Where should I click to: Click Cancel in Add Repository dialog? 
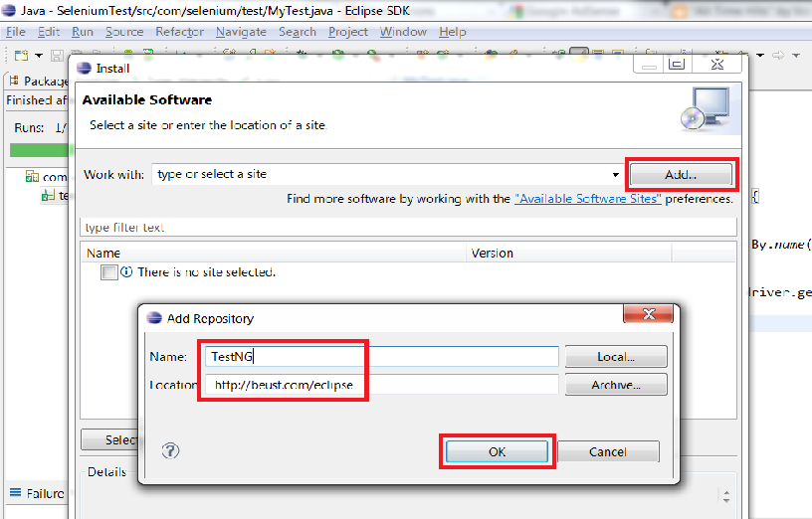coord(608,451)
